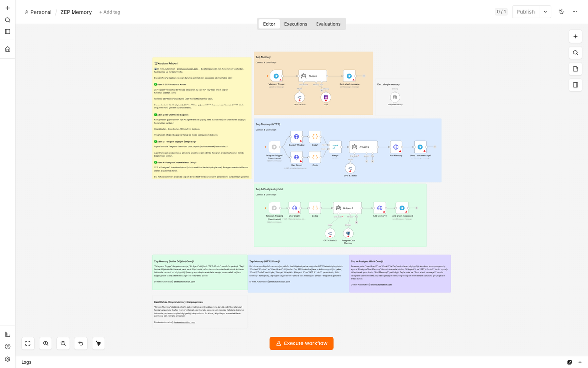This screenshot has width=588, height=368.
Task: Open search from the left sidebar
Action: pyautogui.click(x=7, y=20)
